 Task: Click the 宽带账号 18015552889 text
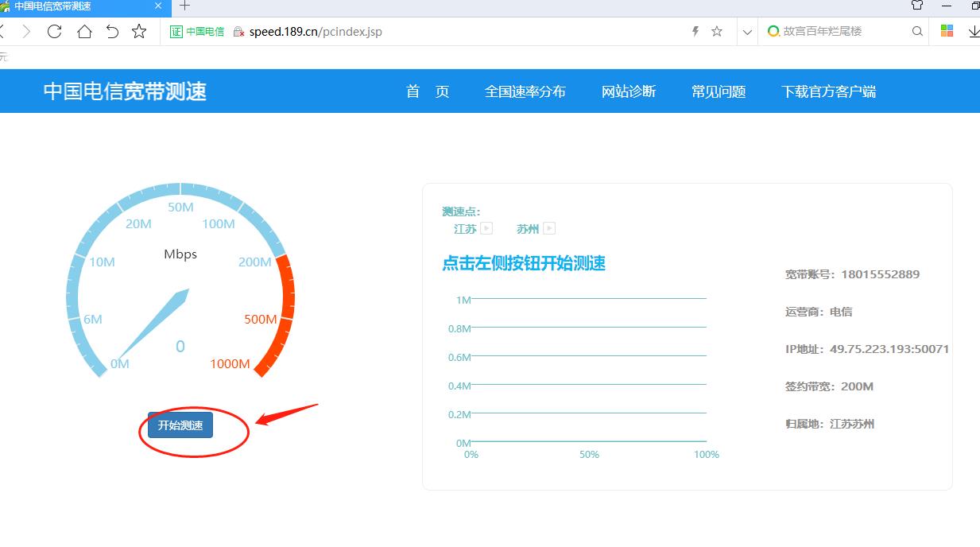(852, 274)
